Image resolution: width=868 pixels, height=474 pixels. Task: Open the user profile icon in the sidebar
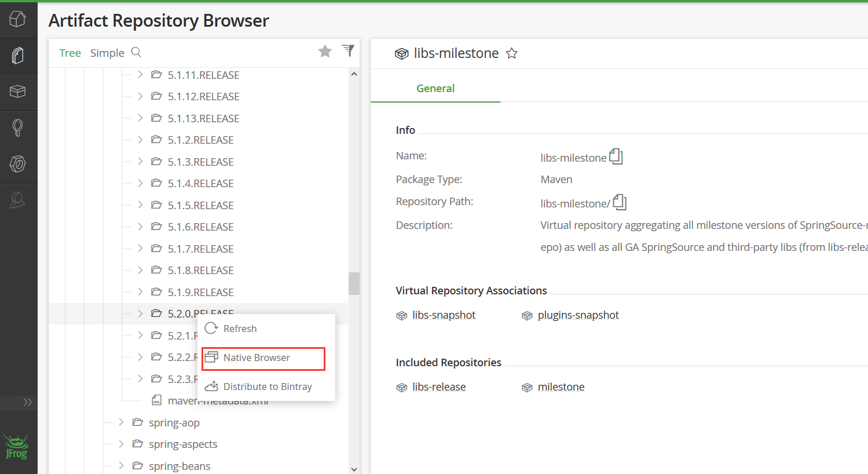tap(18, 200)
